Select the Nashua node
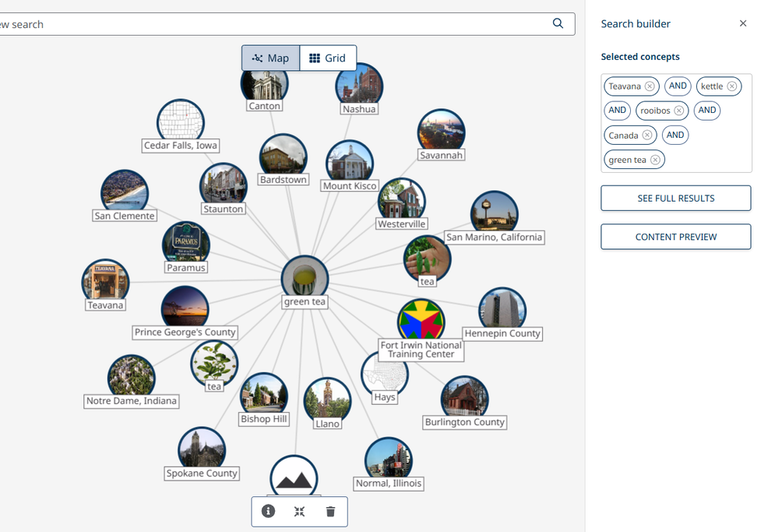Image resolution: width=768 pixels, height=532 pixels. 359,87
